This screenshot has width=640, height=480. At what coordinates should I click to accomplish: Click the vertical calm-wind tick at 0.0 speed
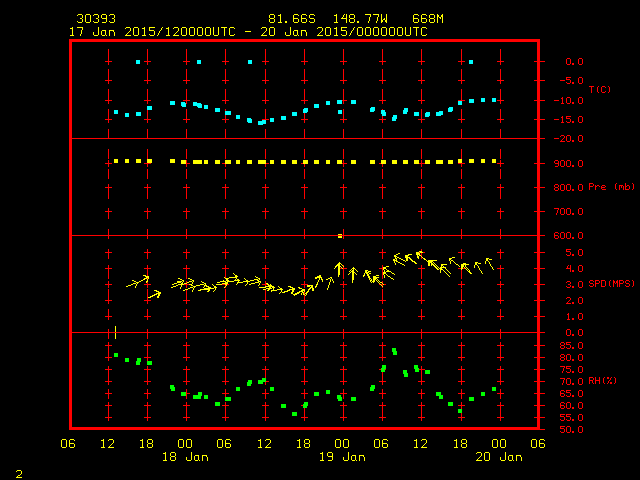click(x=116, y=332)
